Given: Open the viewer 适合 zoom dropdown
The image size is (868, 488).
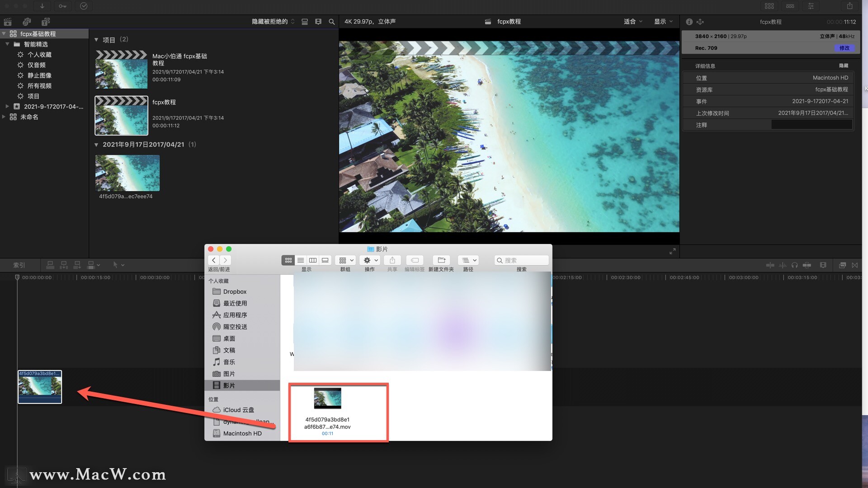Looking at the screenshot, I should point(633,22).
